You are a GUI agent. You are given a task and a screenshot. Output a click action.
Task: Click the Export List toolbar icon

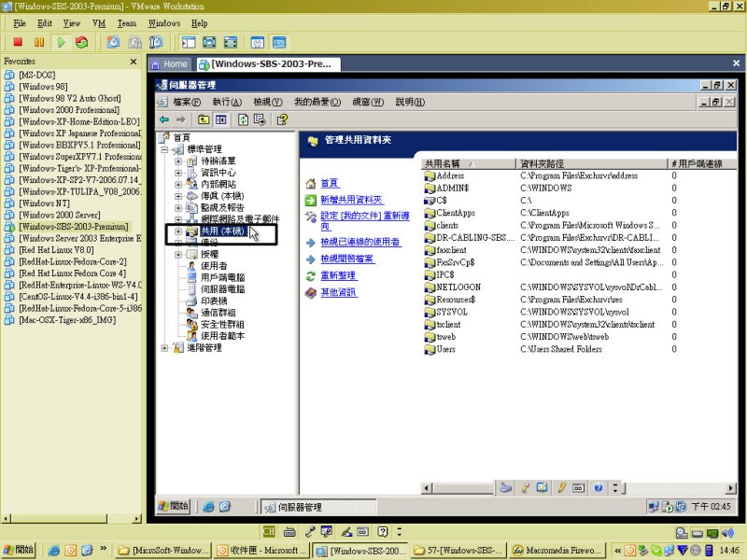pyautogui.click(x=260, y=119)
